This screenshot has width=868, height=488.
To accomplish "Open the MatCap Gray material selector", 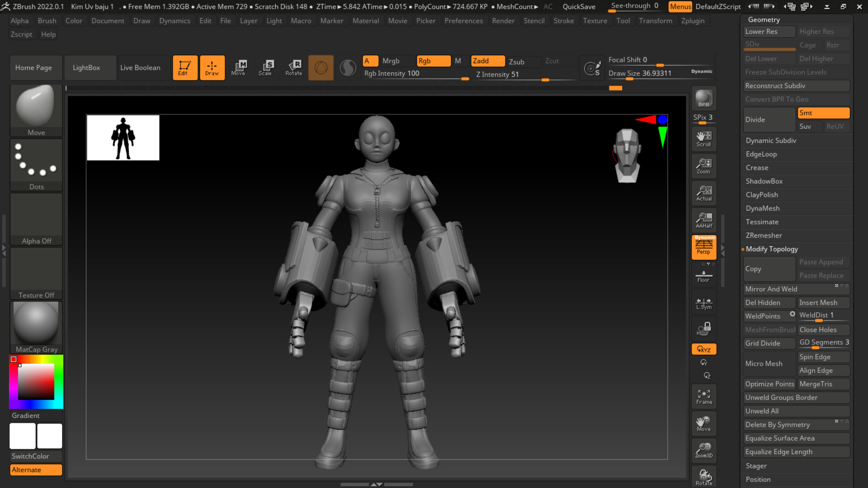I will pos(36,328).
